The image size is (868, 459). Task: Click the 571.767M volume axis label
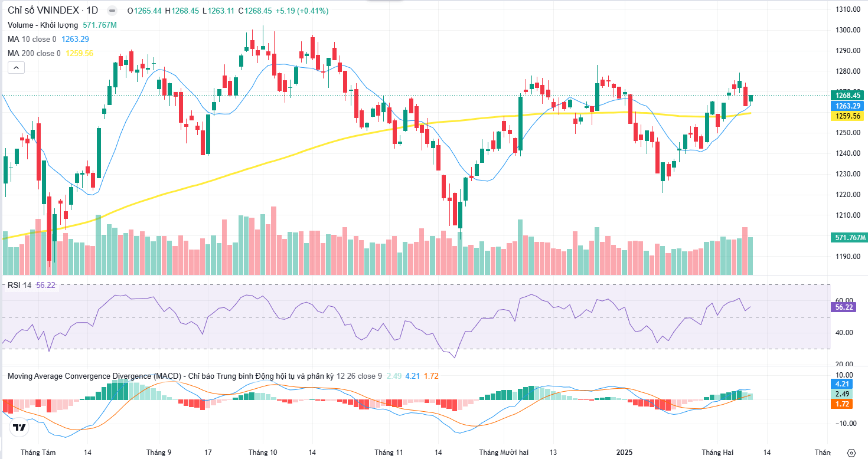point(849,238)
